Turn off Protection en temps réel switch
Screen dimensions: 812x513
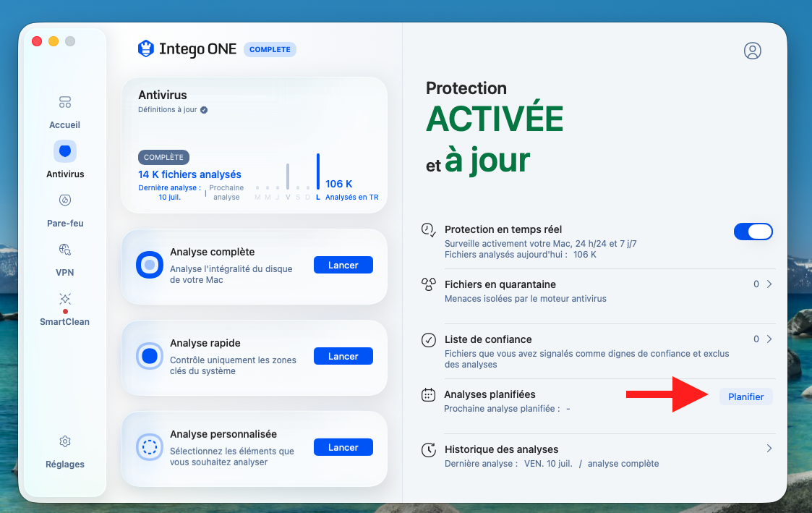tap(753, 231)
